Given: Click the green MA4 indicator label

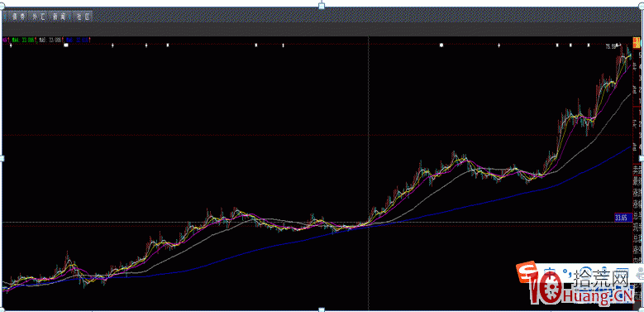Looking at the screenshot, I should tap(23, 40).
